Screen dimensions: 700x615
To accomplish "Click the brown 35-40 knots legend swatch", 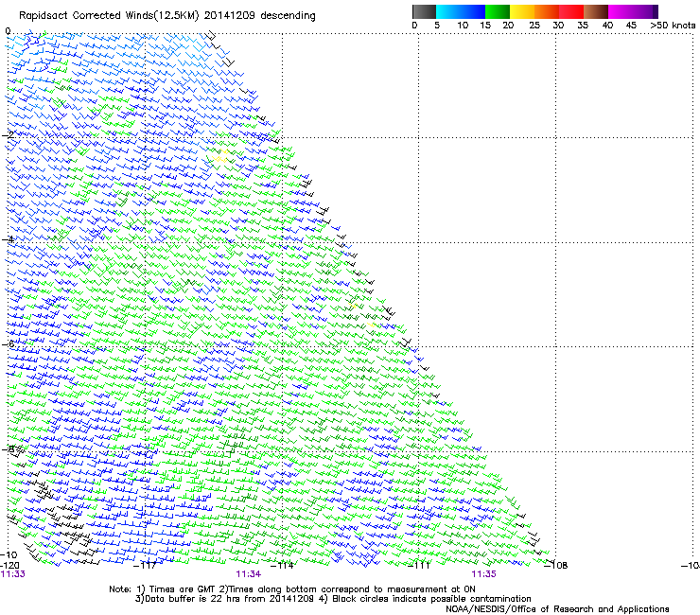I will tap(596, 12).
